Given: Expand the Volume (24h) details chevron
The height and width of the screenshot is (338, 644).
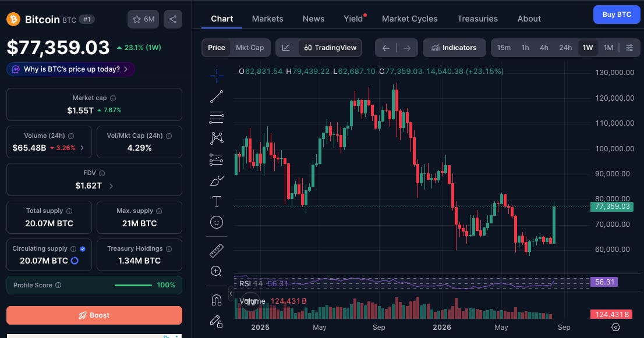Looking at the screenshot, I should click(82, 148).
